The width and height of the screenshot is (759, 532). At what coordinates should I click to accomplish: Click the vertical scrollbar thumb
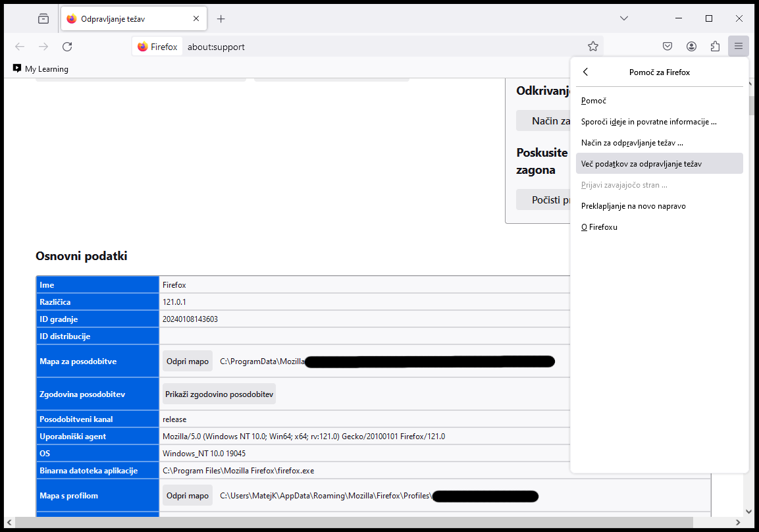751,106
